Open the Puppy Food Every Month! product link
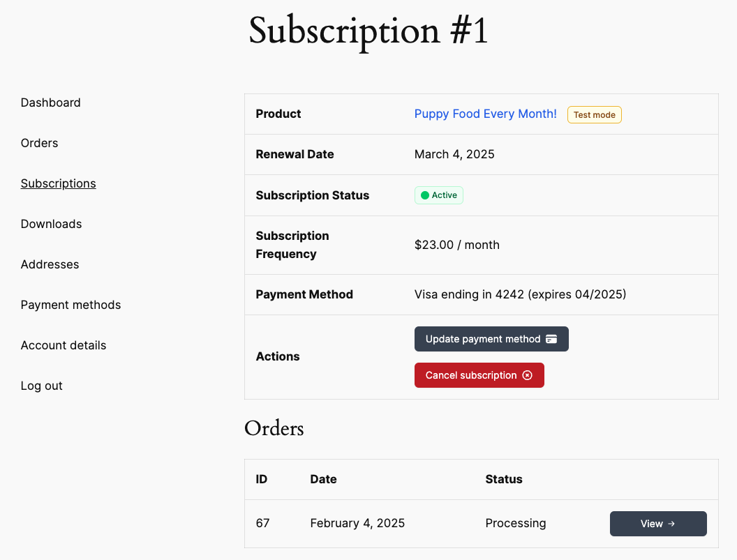This screenshot has width=737, height=560. pyautogui.click(x=486, y=114)
